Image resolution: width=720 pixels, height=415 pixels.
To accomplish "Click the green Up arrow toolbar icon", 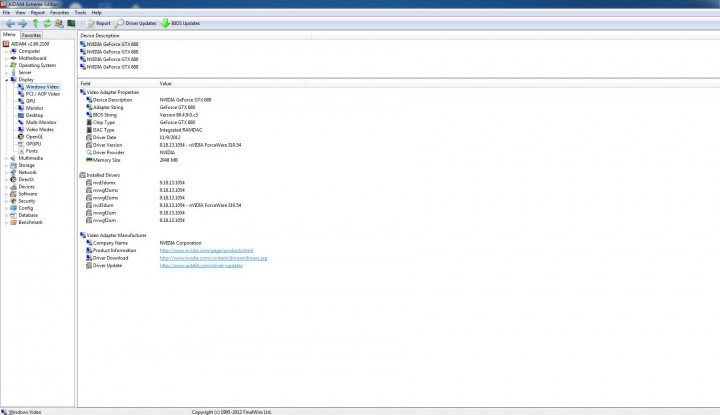I will pyautogui.click(x=35, y=23).
